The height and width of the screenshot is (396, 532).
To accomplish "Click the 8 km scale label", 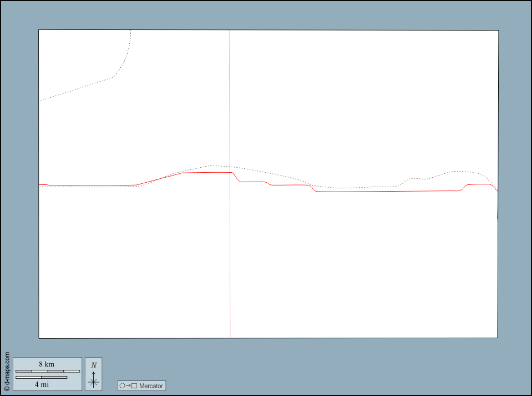I will pyautogui.click(x=47, y=364).
